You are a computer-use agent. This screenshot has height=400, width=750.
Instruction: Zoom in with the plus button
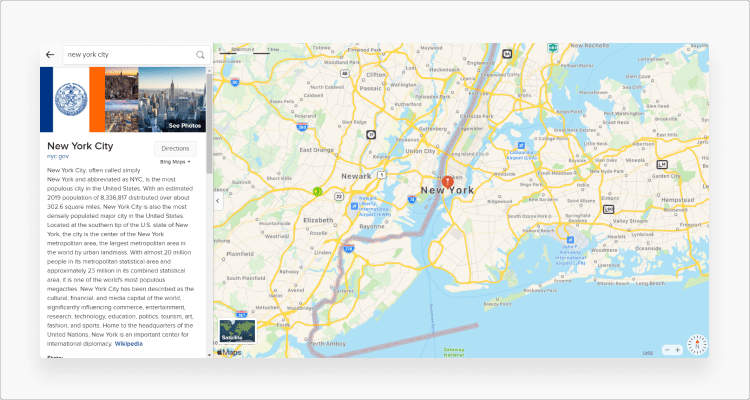[677, 350]
